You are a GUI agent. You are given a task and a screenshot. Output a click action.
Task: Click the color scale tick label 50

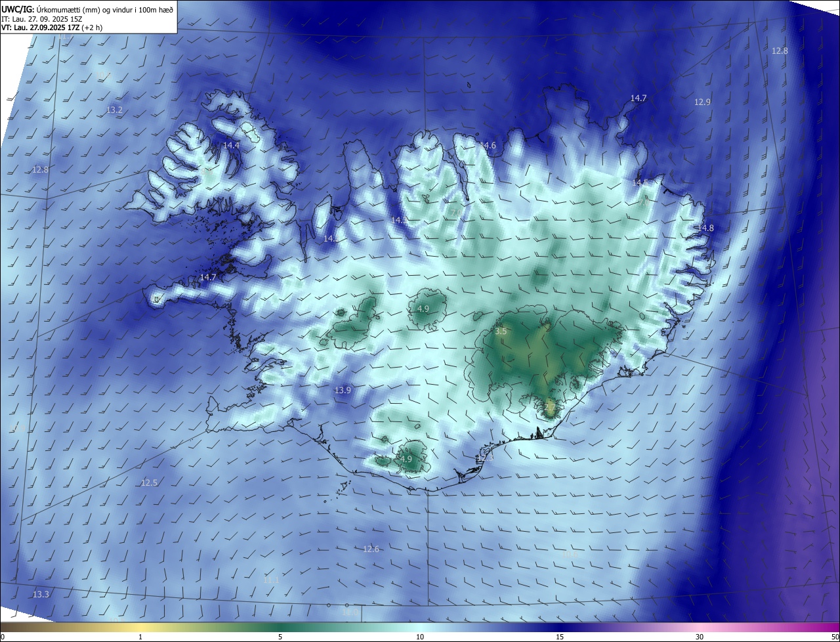834,637
